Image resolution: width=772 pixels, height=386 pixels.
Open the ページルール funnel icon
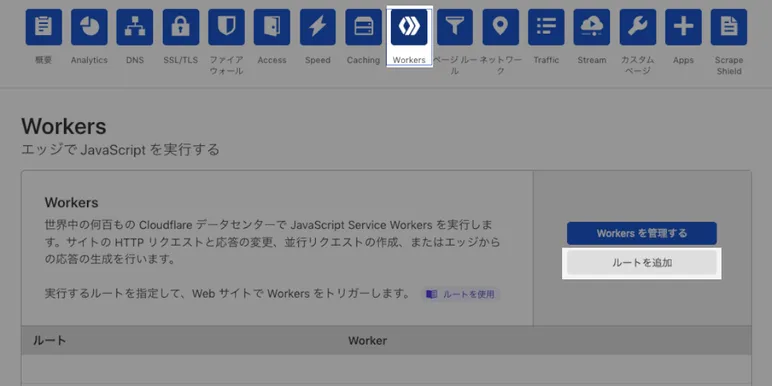coord(455,27)
